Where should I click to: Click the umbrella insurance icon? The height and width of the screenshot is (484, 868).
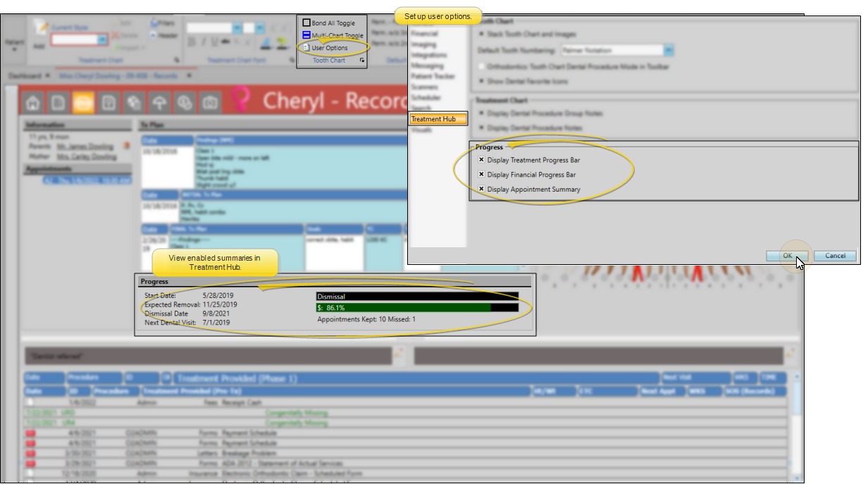coord(160,103)
